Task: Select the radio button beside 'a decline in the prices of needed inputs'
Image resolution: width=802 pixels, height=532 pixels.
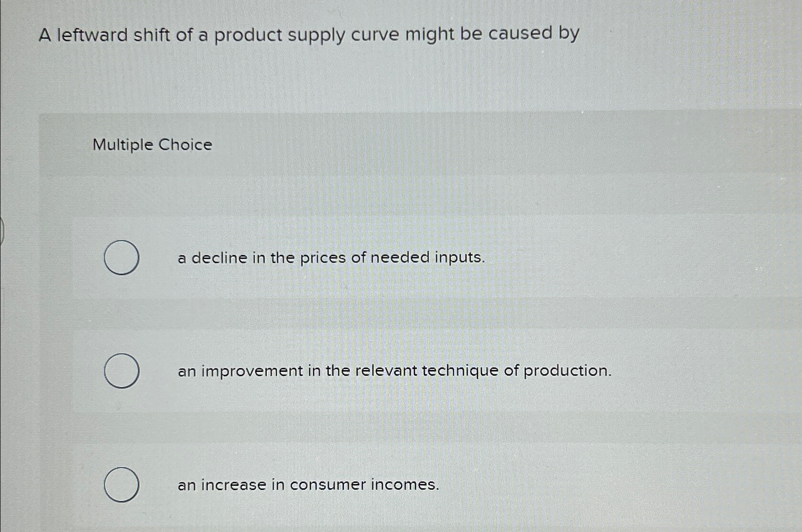Action: tap(121, 257)
